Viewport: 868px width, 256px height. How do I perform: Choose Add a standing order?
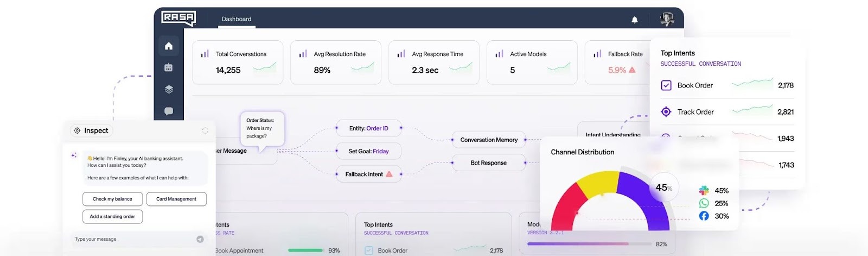pos(112,216)
